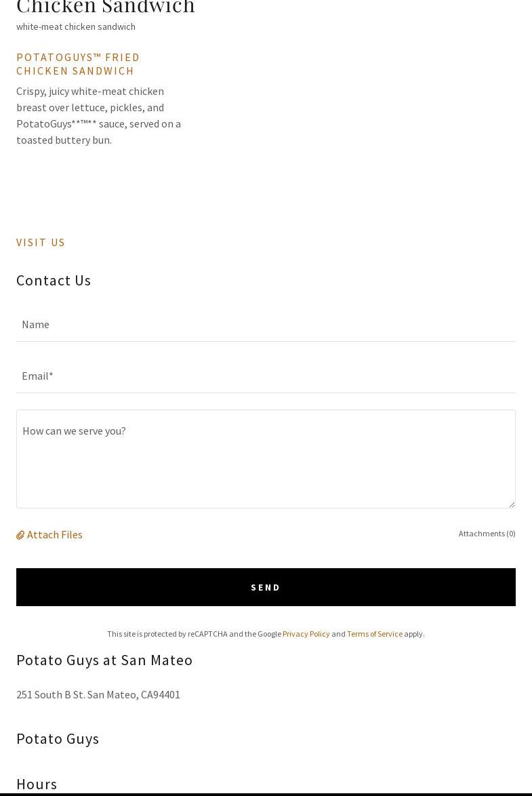Select the PotatoGuys Fried Chicken Sandwich heading
Viewport: 532px width, 796px height.
78,64
